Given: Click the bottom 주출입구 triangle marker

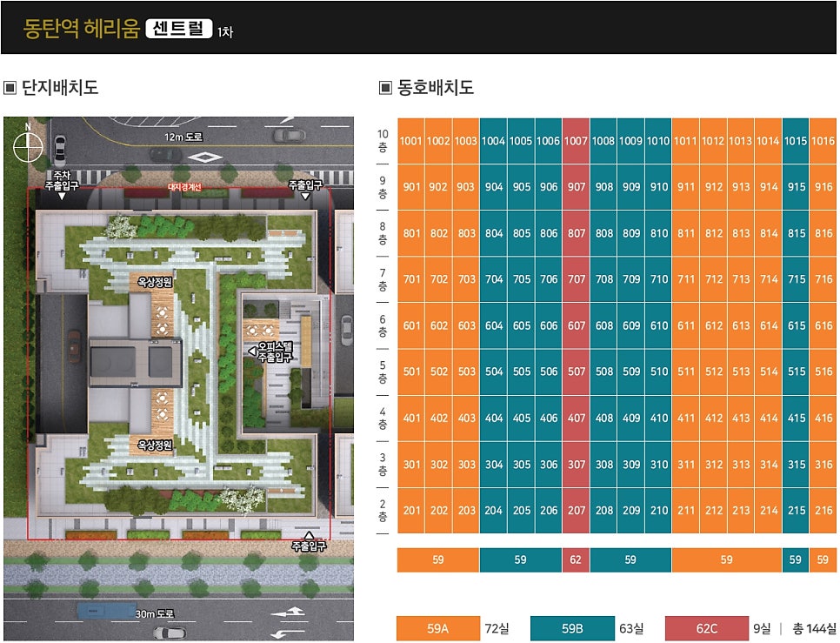Looking at the screenshot, I should click(x=309, y=535).
